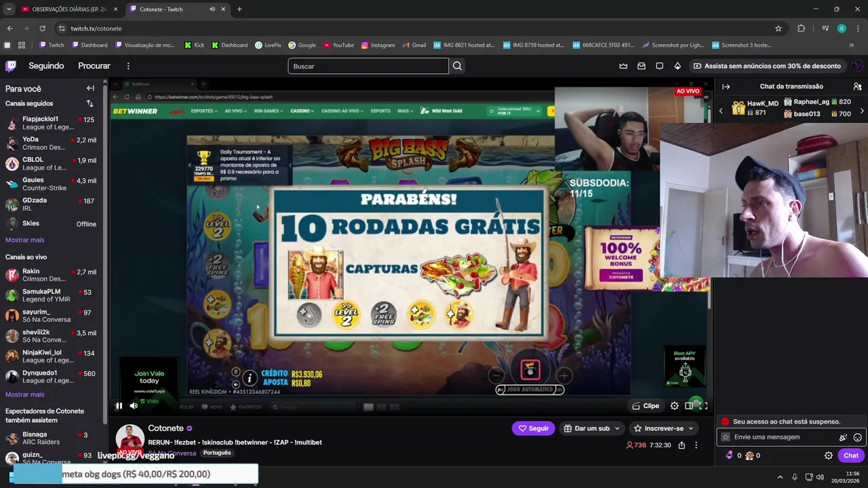
Task: Open CBLOL channel in sidebar
Action: (51, 163)
